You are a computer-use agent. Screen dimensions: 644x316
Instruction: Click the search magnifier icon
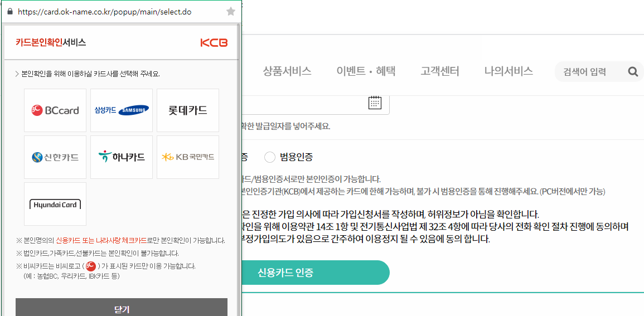634,72
